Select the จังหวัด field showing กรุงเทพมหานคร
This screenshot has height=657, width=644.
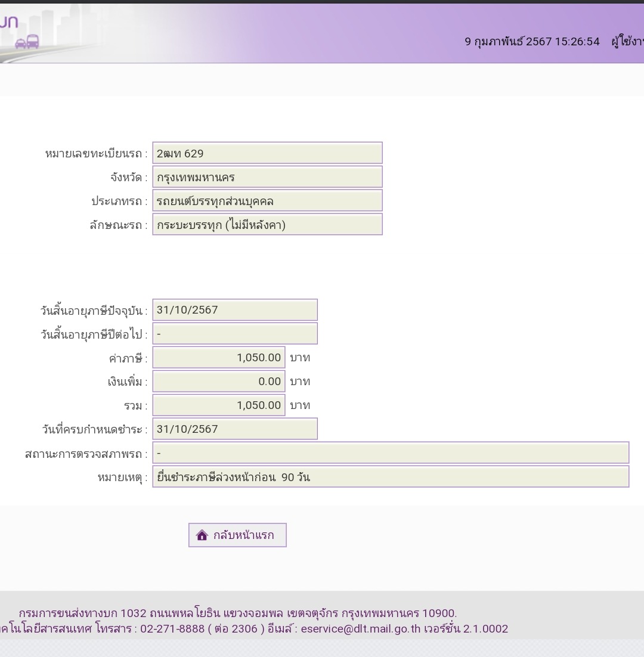coord(267,177)
